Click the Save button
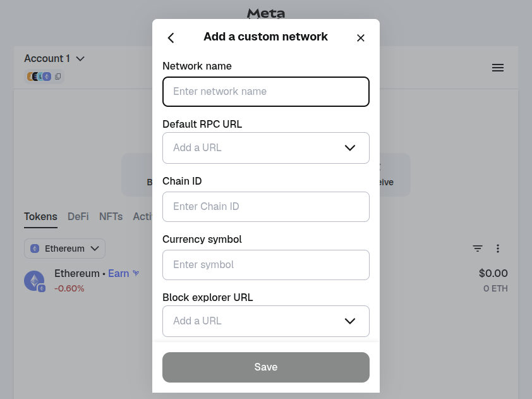532x399 pixels. pyautogui.click(x=265, y=367)
